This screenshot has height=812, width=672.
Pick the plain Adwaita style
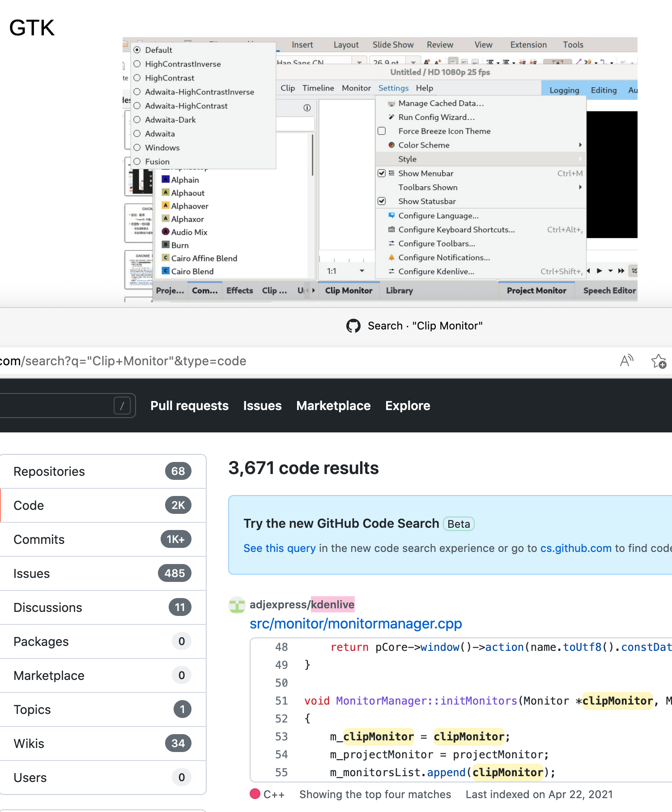(137, 133)
